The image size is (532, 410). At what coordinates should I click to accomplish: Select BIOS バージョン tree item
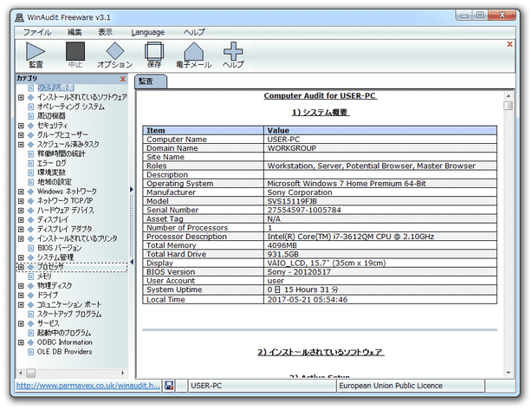click(x=60, y=248)
